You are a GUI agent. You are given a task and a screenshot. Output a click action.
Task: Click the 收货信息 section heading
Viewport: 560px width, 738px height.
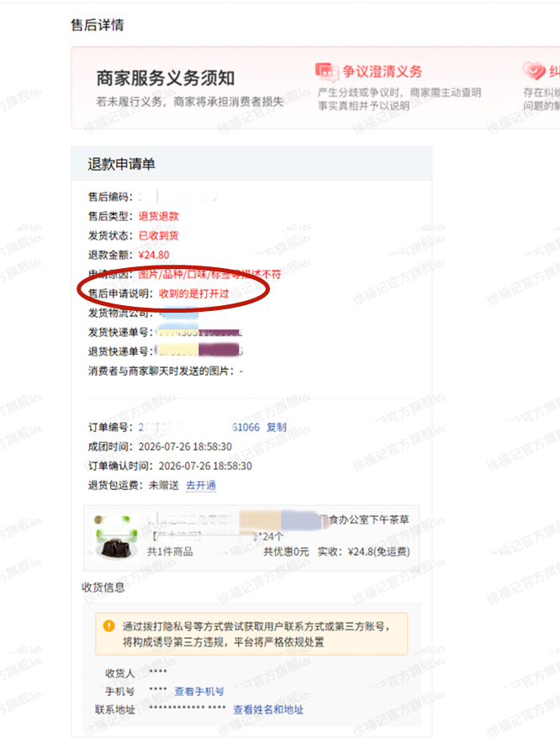tap(103, 588)
